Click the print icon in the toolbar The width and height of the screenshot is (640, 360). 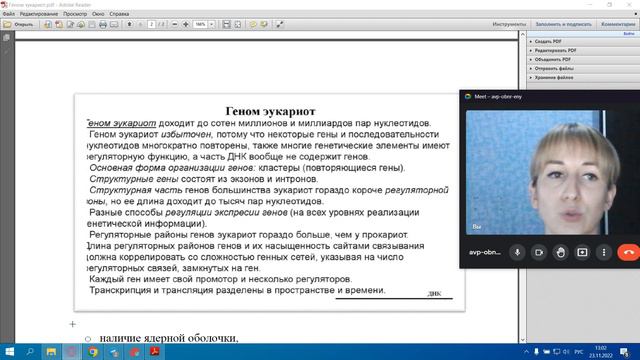103,24
